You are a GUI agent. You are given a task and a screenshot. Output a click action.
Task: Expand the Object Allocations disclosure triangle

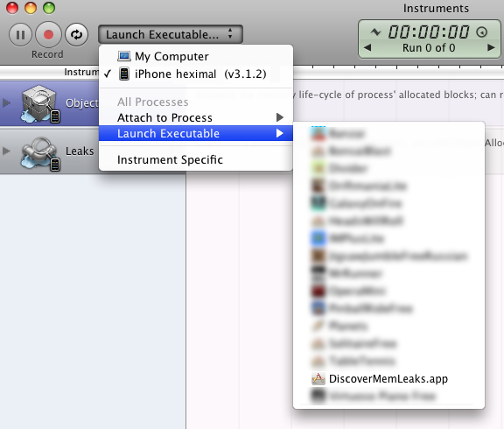(x=6, y=103)
